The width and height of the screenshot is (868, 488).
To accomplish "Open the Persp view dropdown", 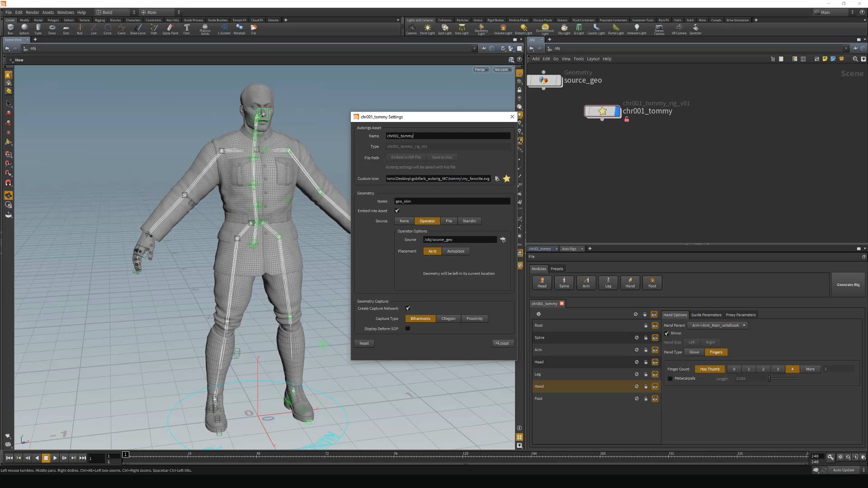I will (x=480, y=70).
